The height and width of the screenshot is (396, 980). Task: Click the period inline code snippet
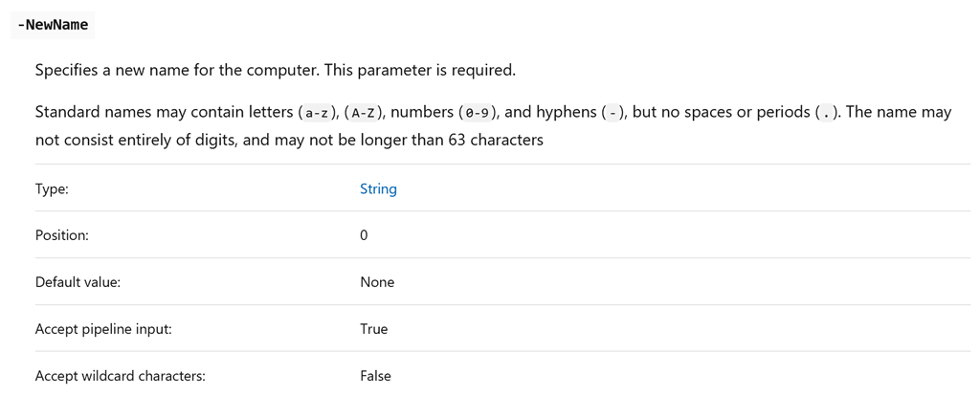click(x=827, y=113)
